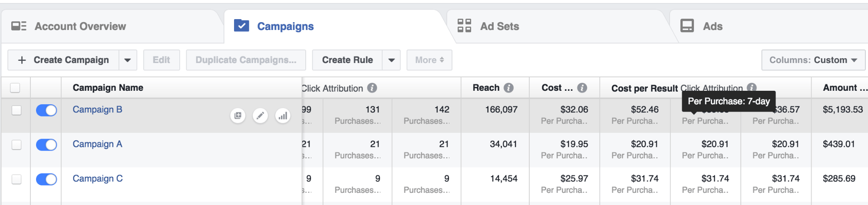Click the Click Attribution info icon
This screenshot has width=868, height=205.
coord(372,88)
